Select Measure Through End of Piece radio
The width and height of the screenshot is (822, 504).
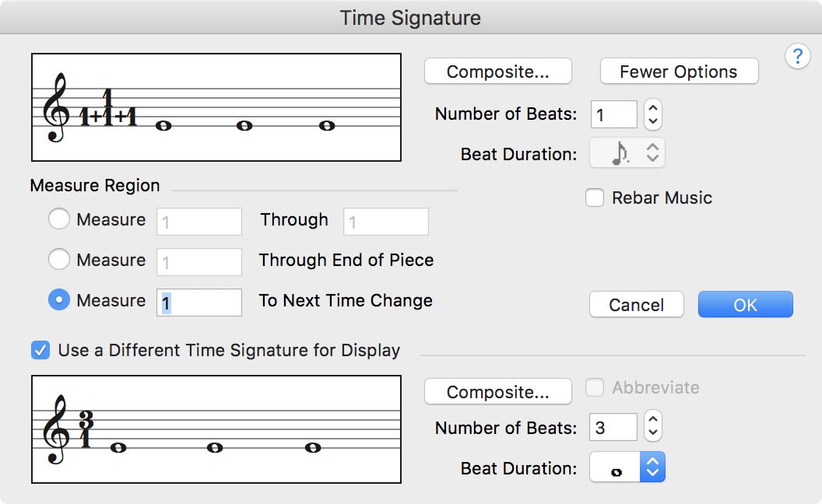pyautogui.click(x=59, y=260)
